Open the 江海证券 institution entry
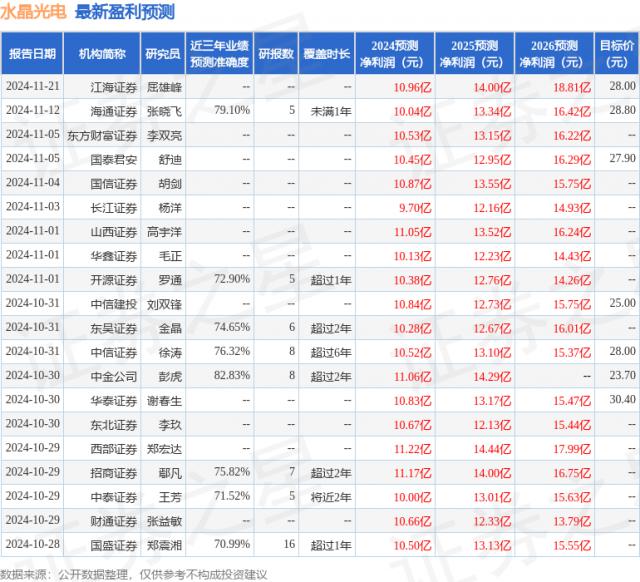 tap(112, 87)
